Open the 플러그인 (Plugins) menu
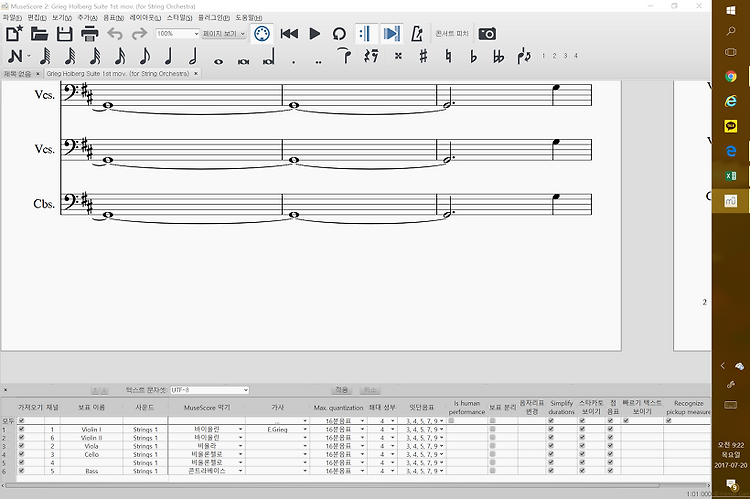750x499 pixels. 213,18
